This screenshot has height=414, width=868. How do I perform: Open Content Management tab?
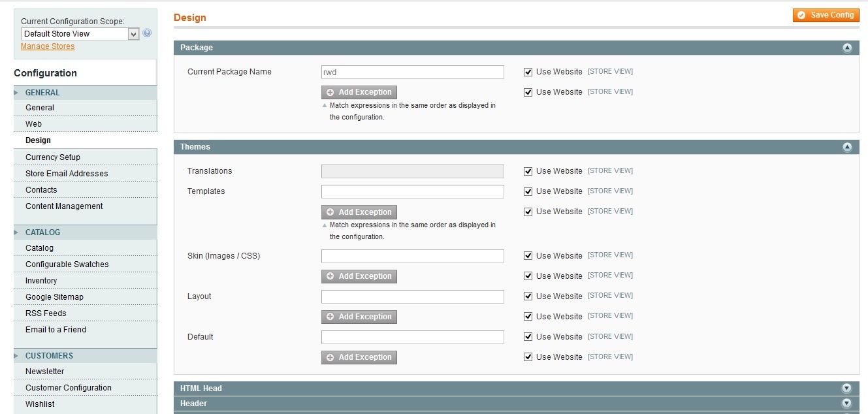(85, 206)
